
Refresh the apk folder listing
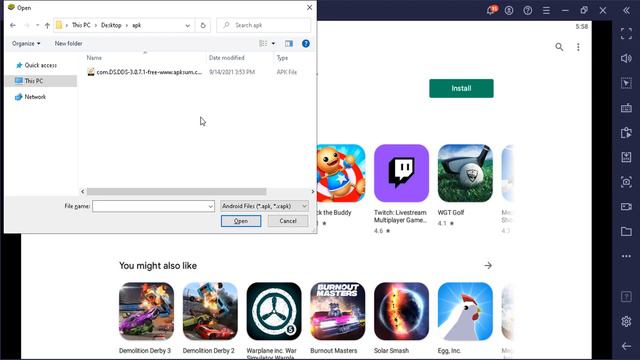203,25
